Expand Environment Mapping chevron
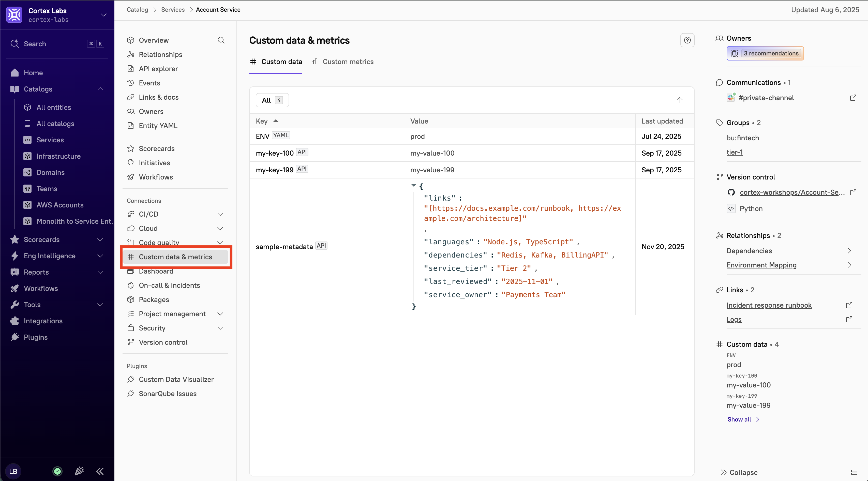868x481 pixels. click(849, 265)
